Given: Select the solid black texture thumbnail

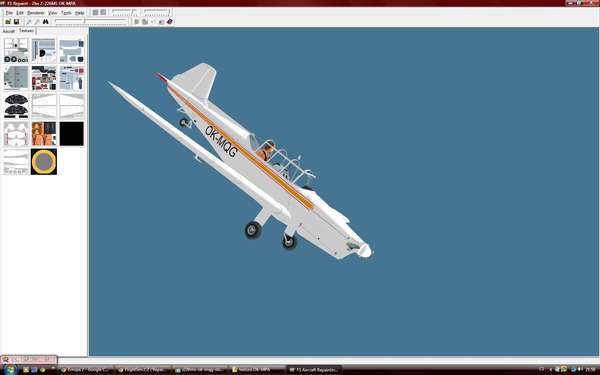Looking at the screenshot, I should click(x=72, y=134).
